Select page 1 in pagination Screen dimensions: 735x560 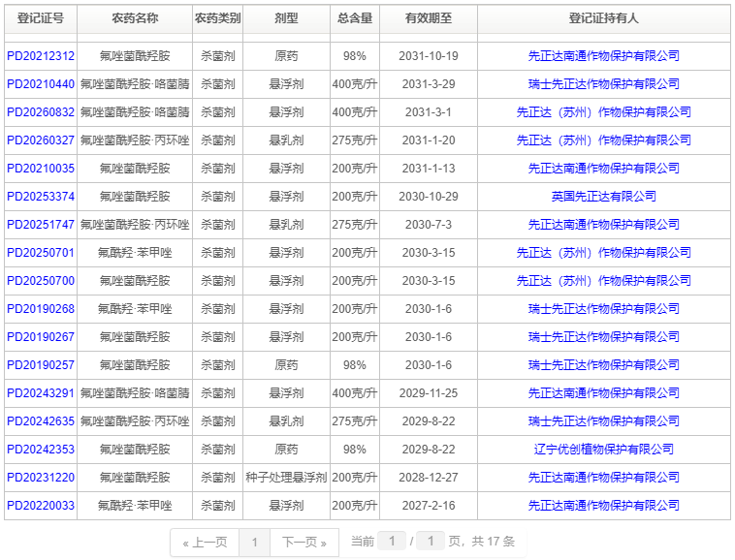pyautogui.click(x=254, y=543)
